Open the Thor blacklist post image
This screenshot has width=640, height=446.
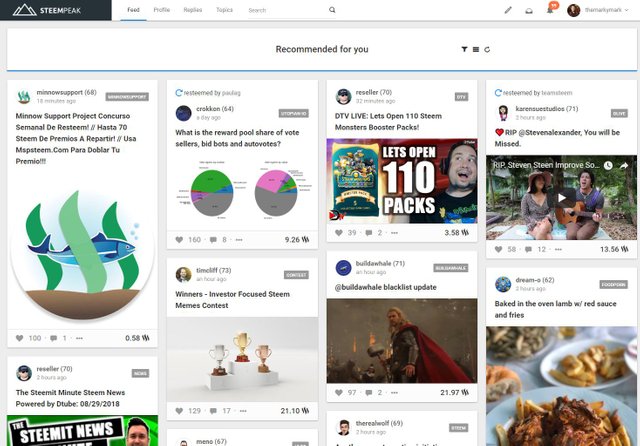click(402, 341)
